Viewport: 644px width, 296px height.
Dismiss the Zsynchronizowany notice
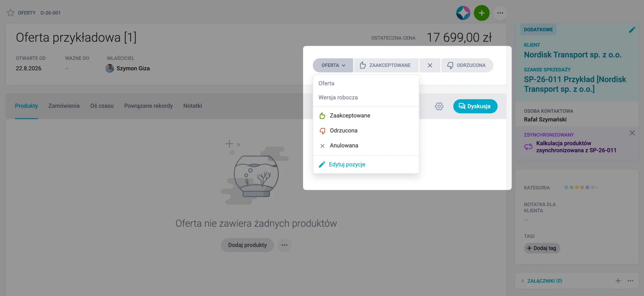[632, 133]
